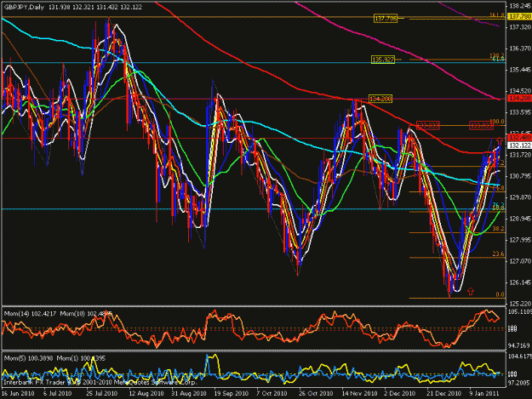Click the Mom(10) indicator label

[x=86, y=314]
